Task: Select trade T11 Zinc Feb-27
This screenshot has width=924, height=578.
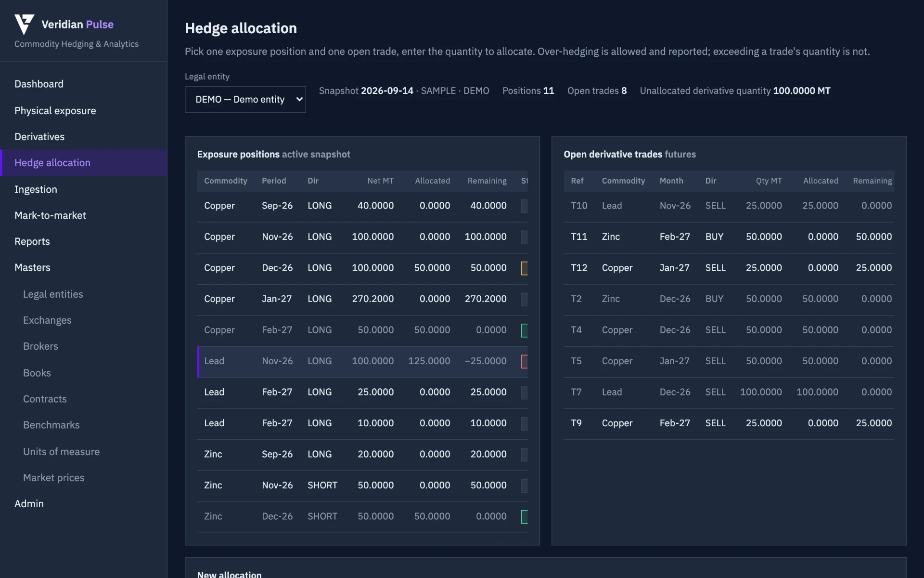Action: coord(729,237)
